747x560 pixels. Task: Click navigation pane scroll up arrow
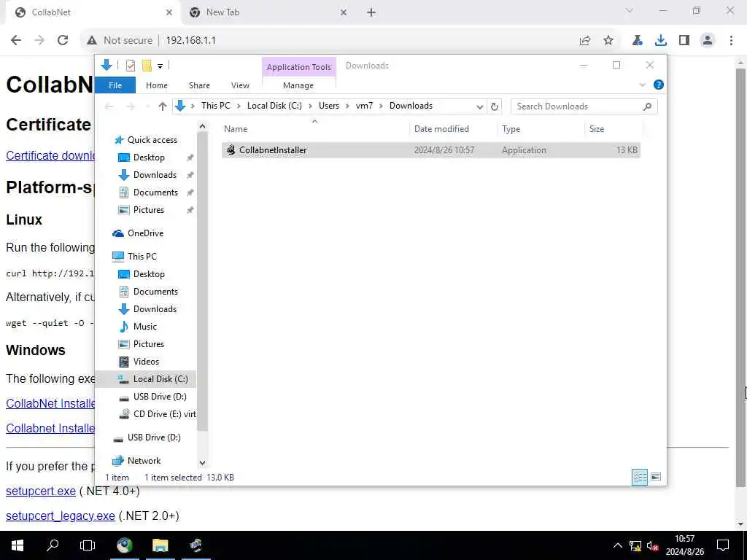(x=202, y=127)
